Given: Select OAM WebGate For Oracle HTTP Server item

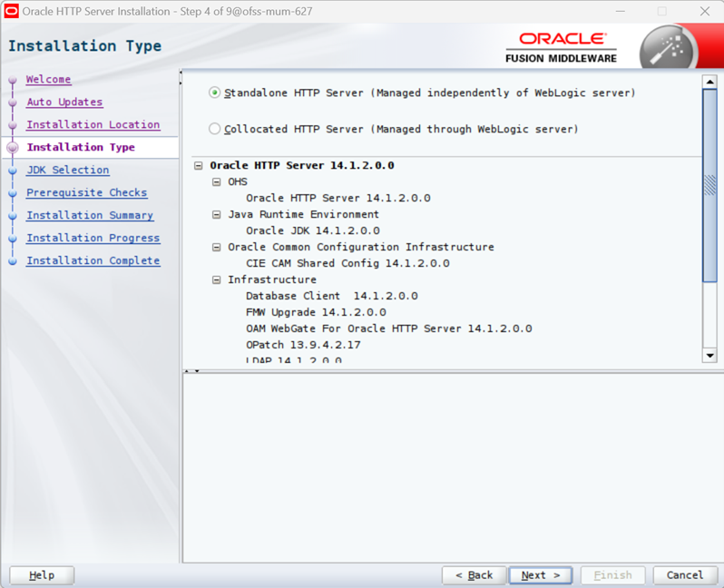Looking at the screenshot, I should (389, 328).
